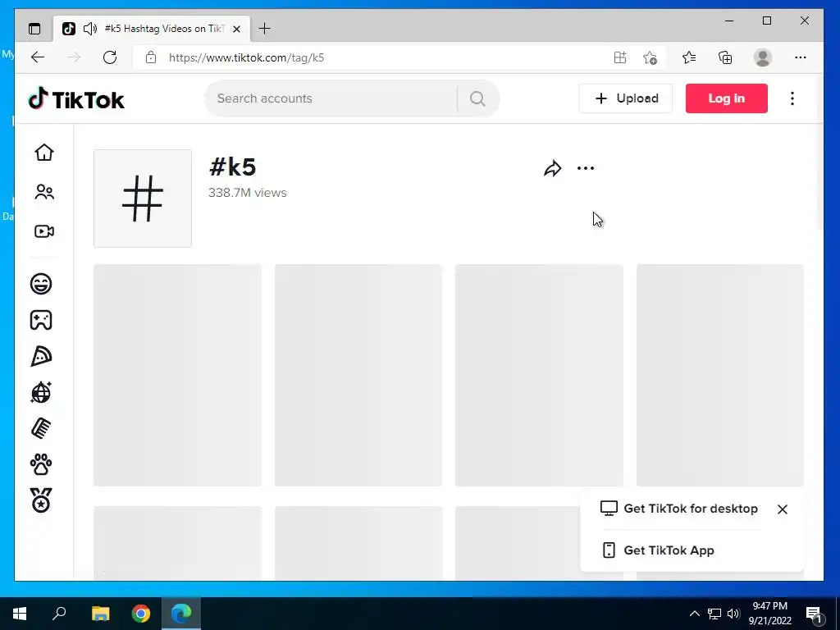Mute tab via speaker icon
Screen dimensions: 840x630
coord(90,29)
